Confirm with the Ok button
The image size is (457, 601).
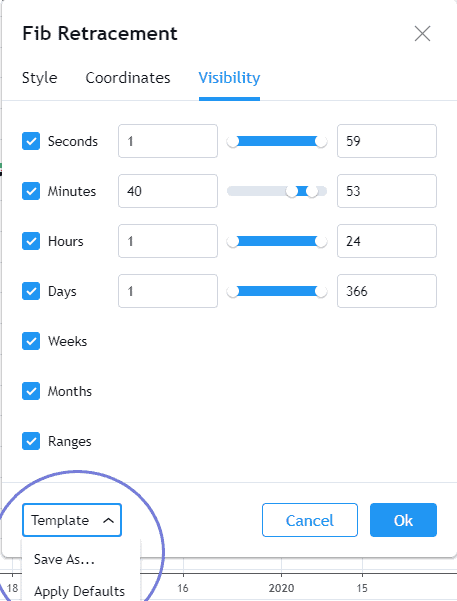point(403,520)
